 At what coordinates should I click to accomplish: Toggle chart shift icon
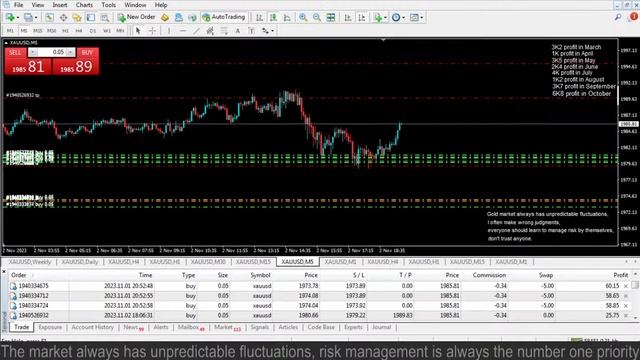pos(361,18)
